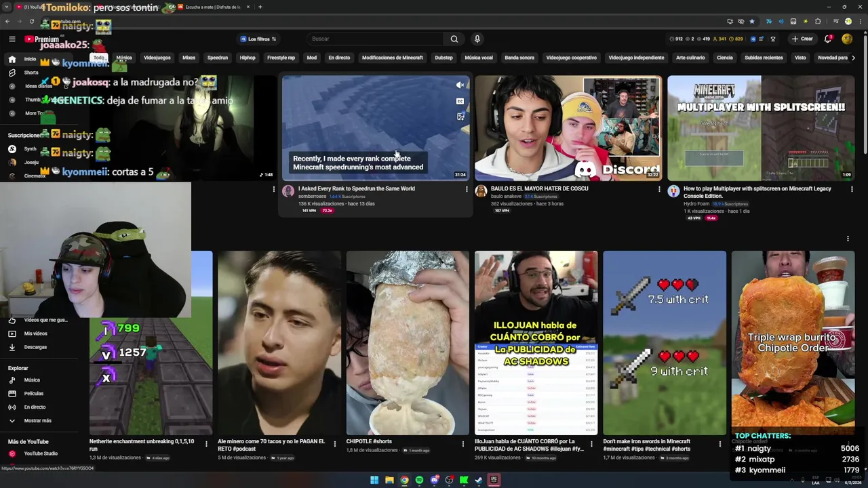Open the somberroses channel link
868x488 pixels.
tap(312, 197)
